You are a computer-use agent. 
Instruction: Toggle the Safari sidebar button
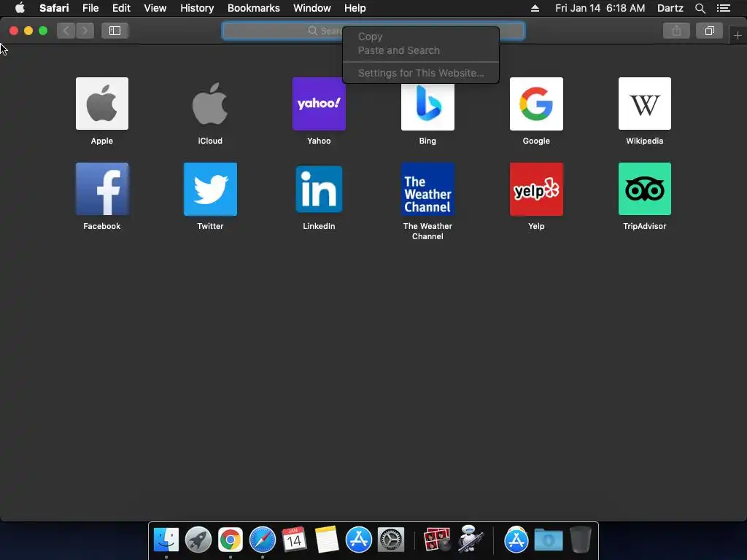coord(115,31)
